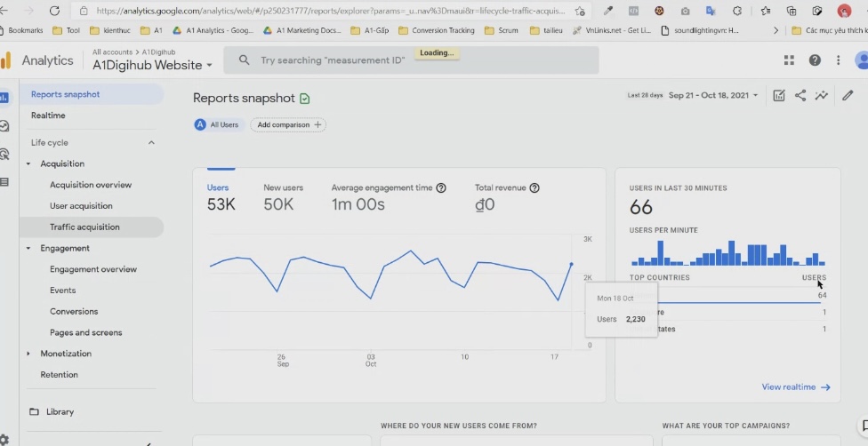The width and height of the screenshot is (868, 446).
Task: Click Add comparison button
Action: click(288, 125)
